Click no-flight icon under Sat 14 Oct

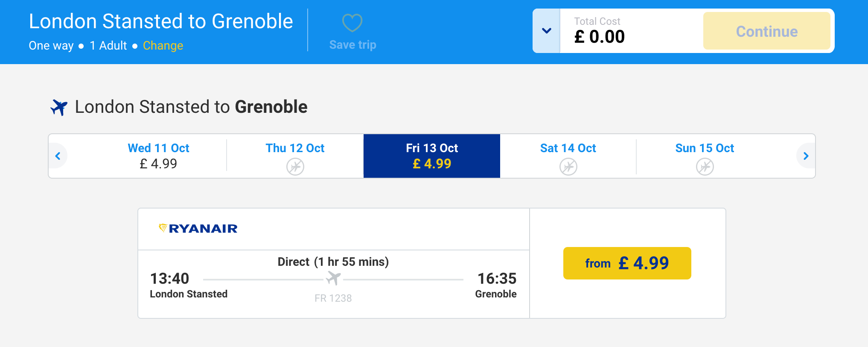(x=568, y=166)
